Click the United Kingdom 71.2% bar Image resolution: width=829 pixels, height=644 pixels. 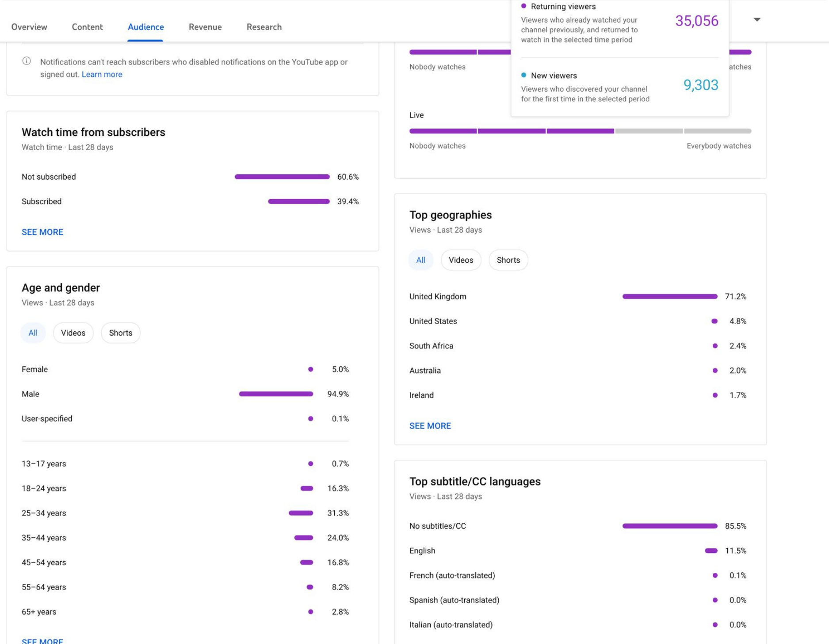(x=670, y=296)
